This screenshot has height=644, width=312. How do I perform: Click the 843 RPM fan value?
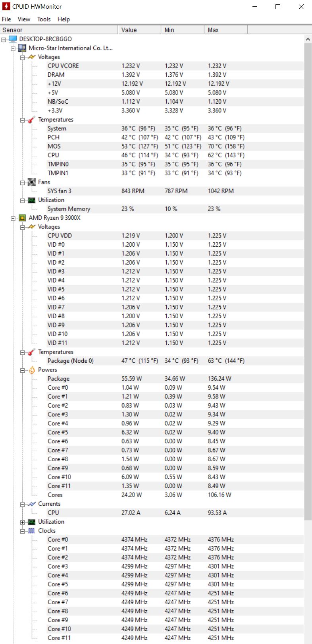[x=133, y=191]
